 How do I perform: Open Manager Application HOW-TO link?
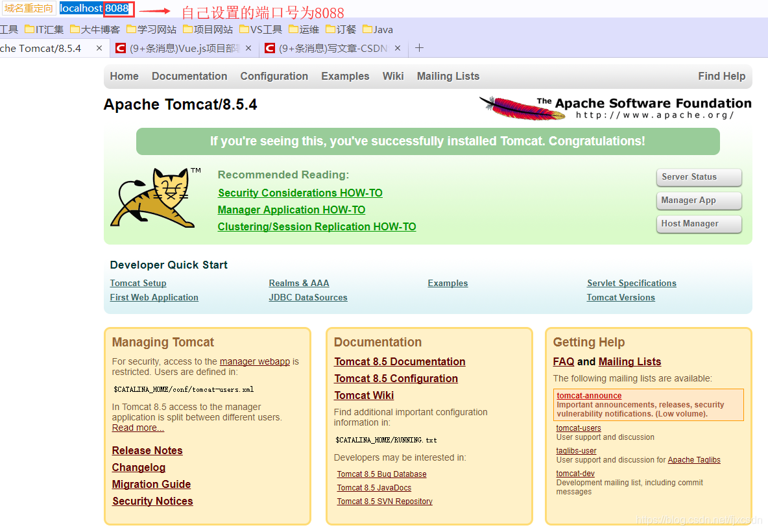(x=291, y=210)
